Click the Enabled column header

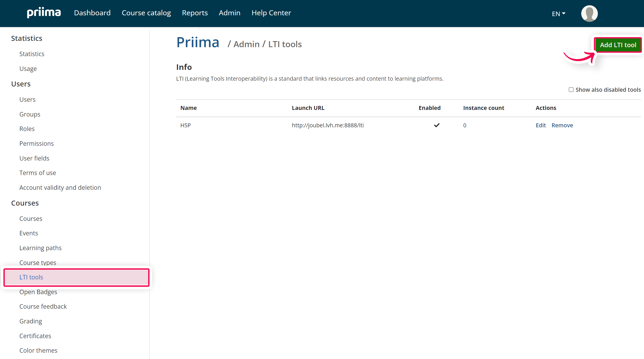point(429,108)
